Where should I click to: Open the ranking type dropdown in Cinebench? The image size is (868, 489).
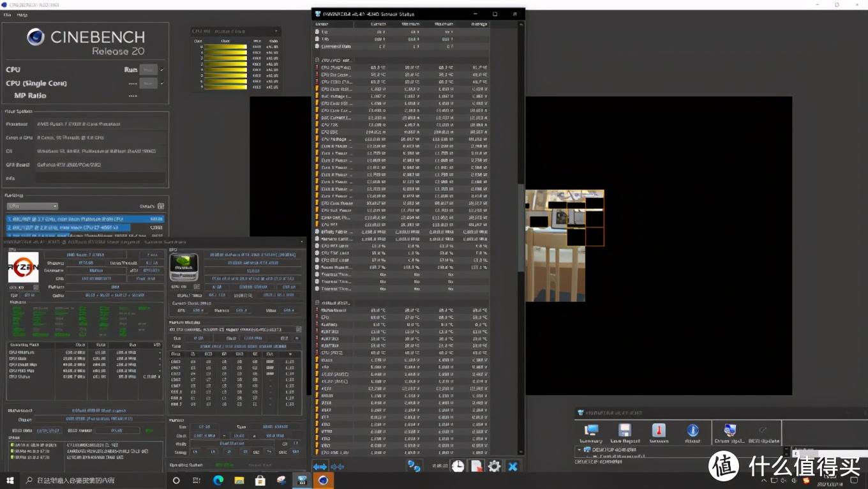(x=32, y=206)
